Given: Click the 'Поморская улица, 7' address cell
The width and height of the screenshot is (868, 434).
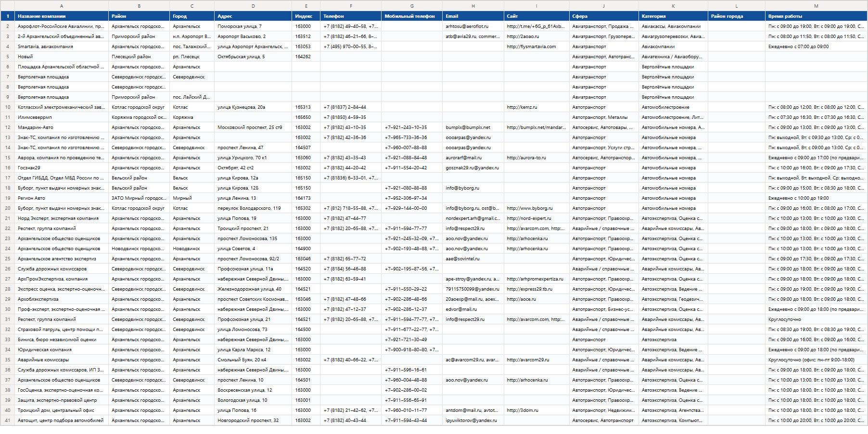Looking at the screenshot, I should coord(253,26).
